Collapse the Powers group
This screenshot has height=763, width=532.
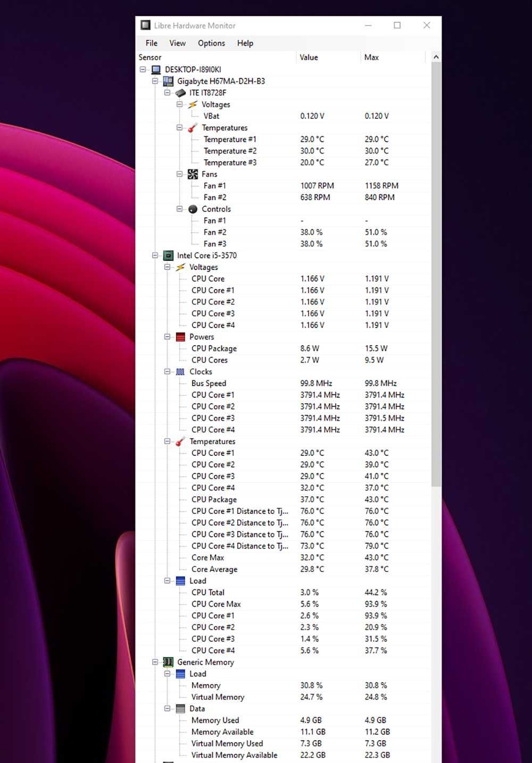tap(167, 337)
